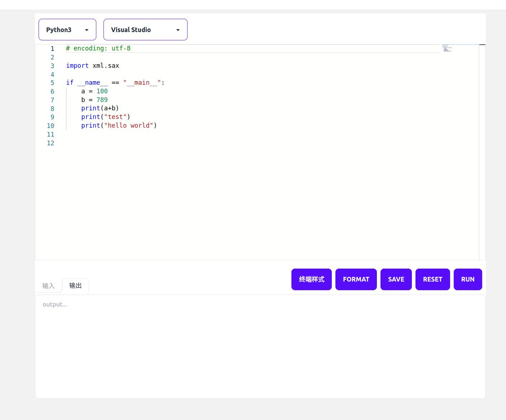Place cursor on the import xml.sax line

point(93,66)
